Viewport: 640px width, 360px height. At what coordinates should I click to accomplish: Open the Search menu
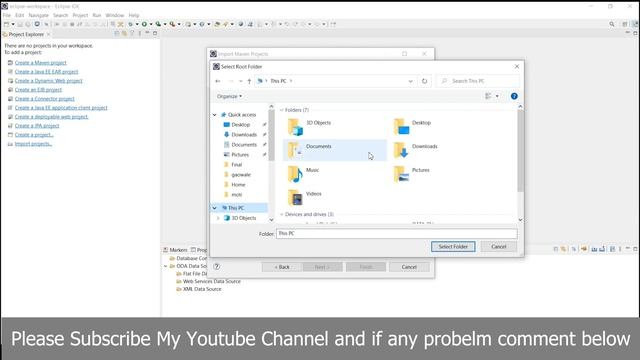60,15
